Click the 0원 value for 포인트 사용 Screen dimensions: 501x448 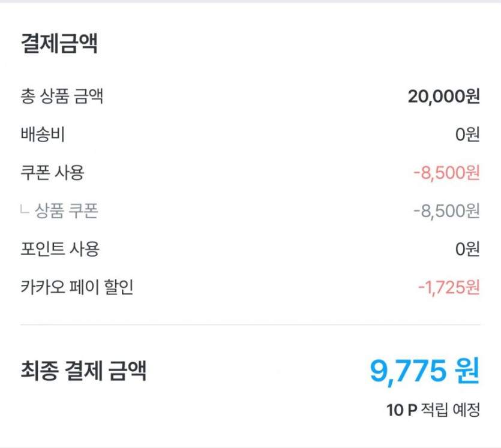pyautogui.click(x=467, y=249)
